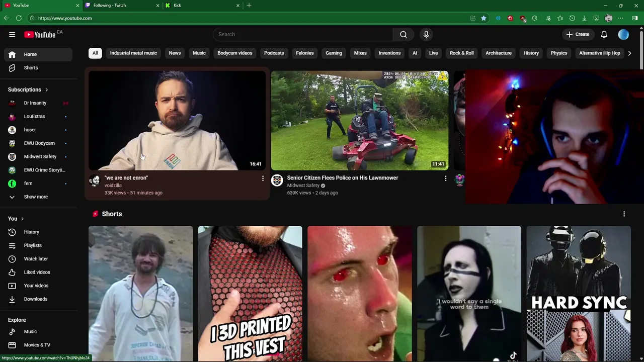Switch to the Kick browser tab
The height and width of the screenshot is (362, 644).
(203, 5)
